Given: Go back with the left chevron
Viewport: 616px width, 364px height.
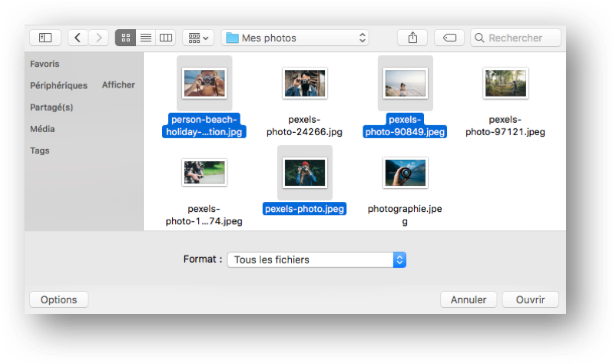Looking at the screenshot, I should [78, 38].
